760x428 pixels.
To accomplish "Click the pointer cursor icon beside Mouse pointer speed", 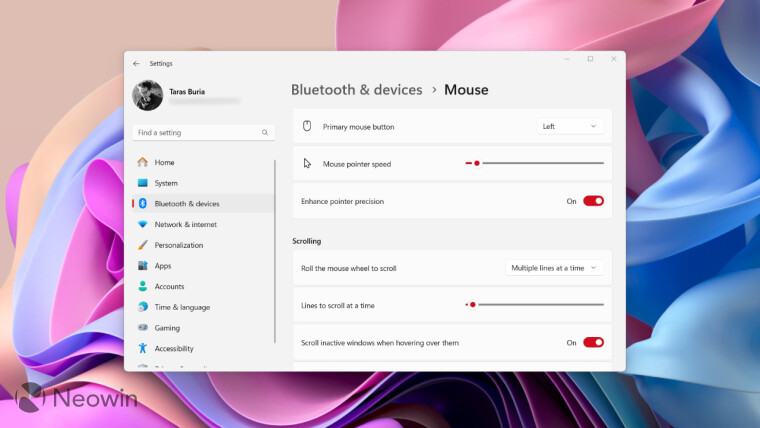I will point(307,163).
